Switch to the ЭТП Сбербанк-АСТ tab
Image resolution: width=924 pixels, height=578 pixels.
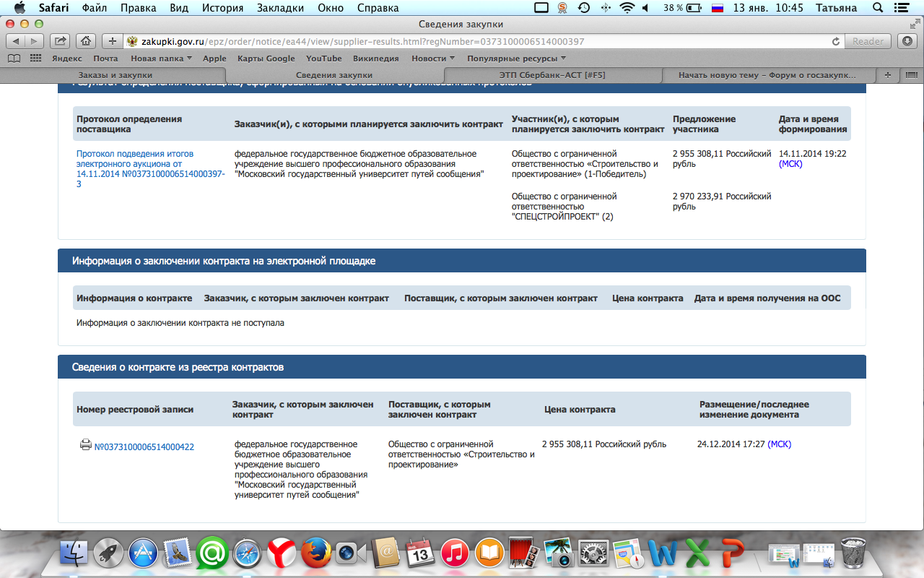coord(552,75)
